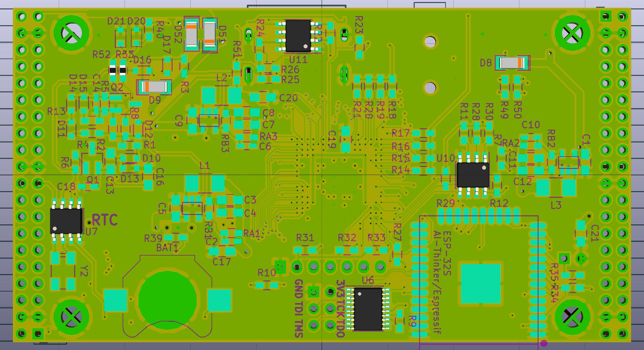Click the C10 reference label
The width and height of the screenshot is (644, 350).
pos(531,125)
